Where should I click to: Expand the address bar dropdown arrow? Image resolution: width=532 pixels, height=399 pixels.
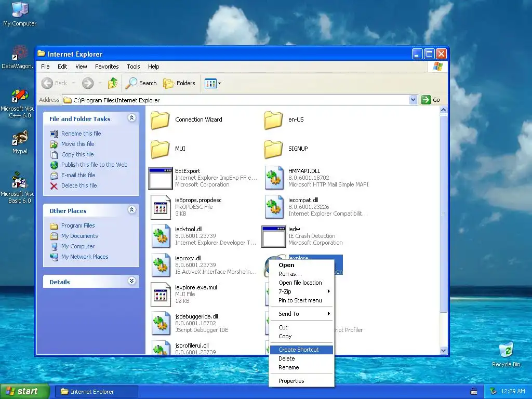tap(413, 100)
